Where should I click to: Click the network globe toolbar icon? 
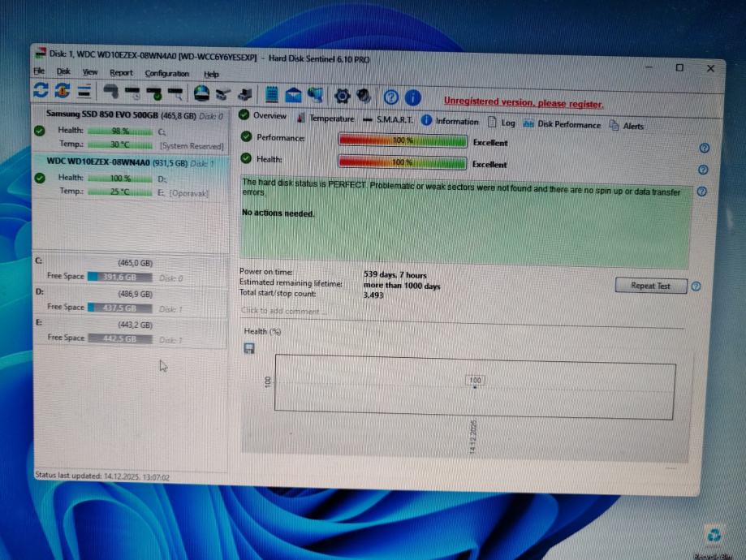click(x=315, y=95)
